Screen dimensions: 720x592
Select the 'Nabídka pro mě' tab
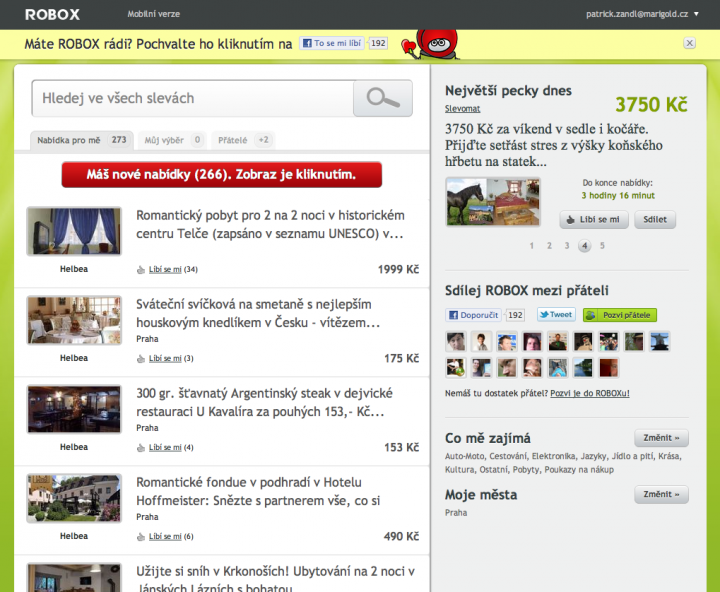tap(82, 140)
